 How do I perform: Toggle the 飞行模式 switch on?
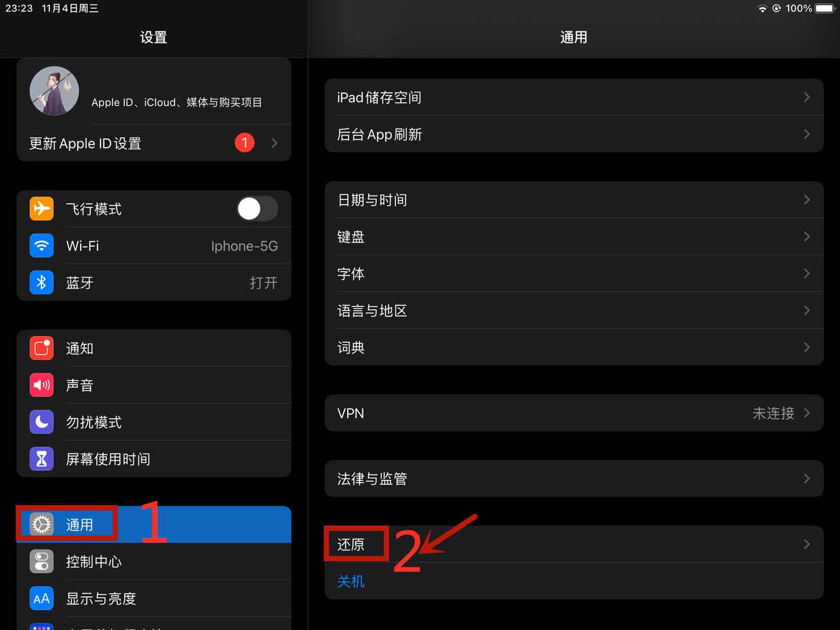tap(257, 209)
